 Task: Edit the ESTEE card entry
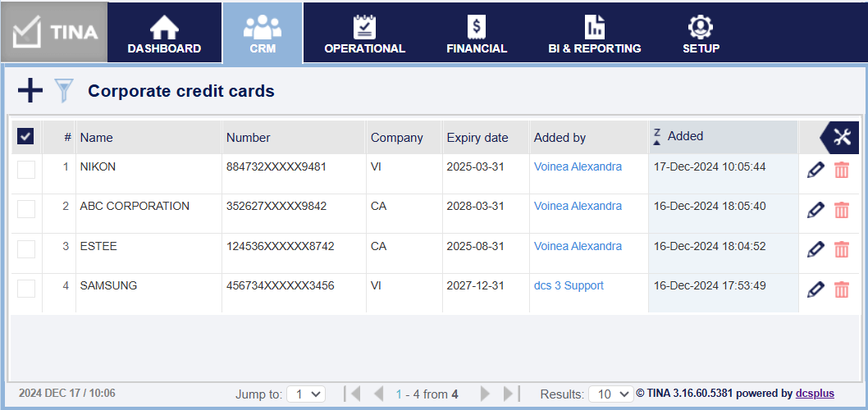tap(815, 249)
